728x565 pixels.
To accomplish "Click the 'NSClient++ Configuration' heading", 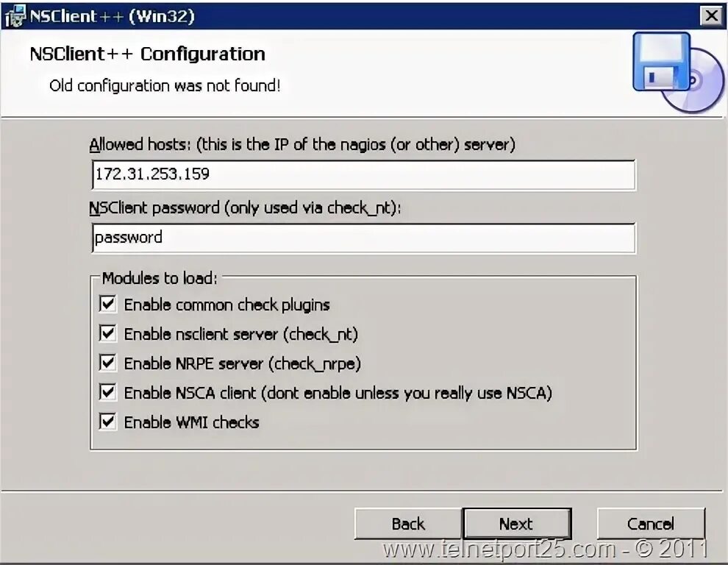I will (x=148, y=54).
